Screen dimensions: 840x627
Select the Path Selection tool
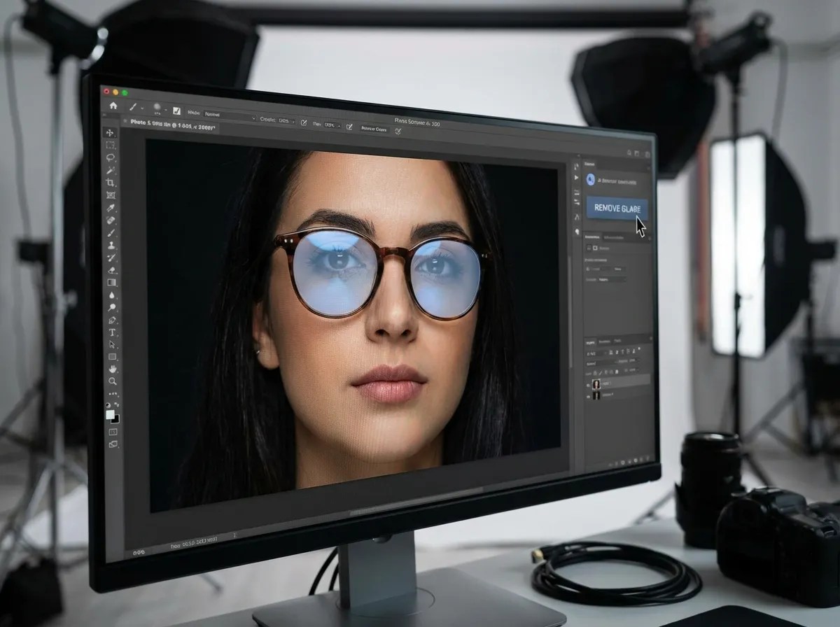coord(112,344)
